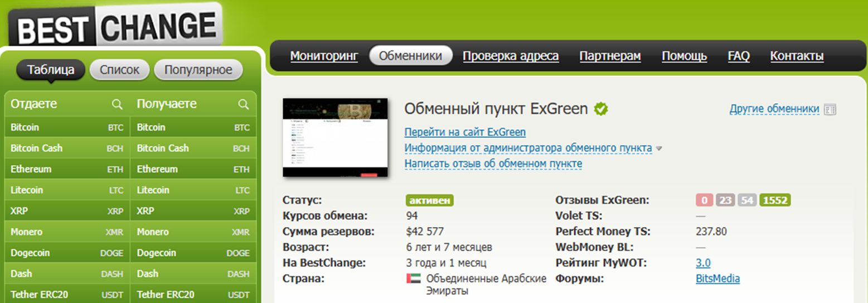Select Ethereum in the Получаете column

point(193,169)
